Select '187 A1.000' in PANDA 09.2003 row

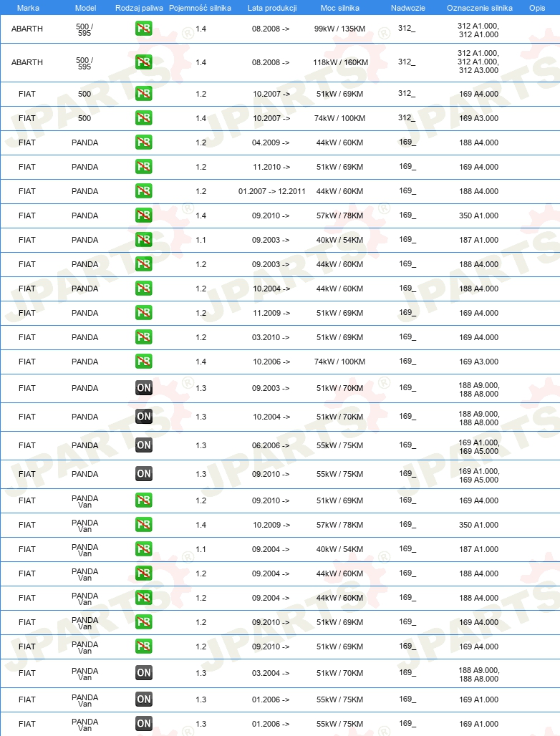(479, 240)
